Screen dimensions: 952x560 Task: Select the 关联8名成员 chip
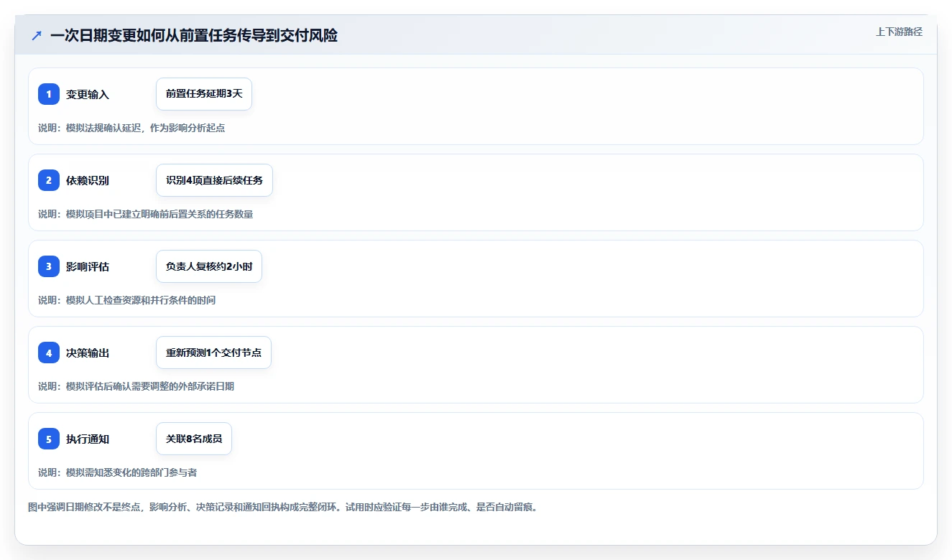194,439
